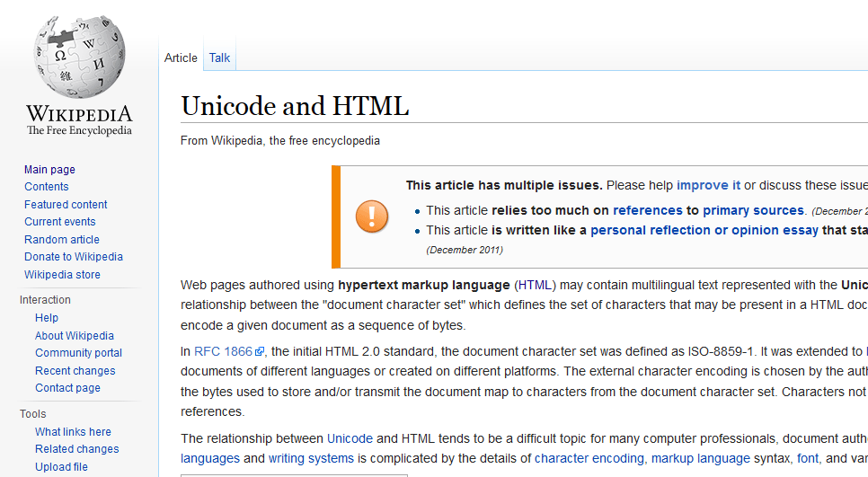The image size is (868, 477).
Task: Open the 'markup language' link
Action: click(701, 458)
